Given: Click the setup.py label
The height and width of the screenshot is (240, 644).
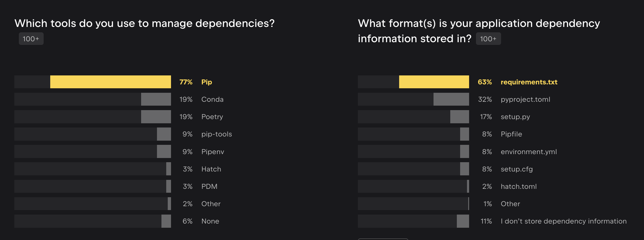Looking at the screenshot, I should coord(515,117).
